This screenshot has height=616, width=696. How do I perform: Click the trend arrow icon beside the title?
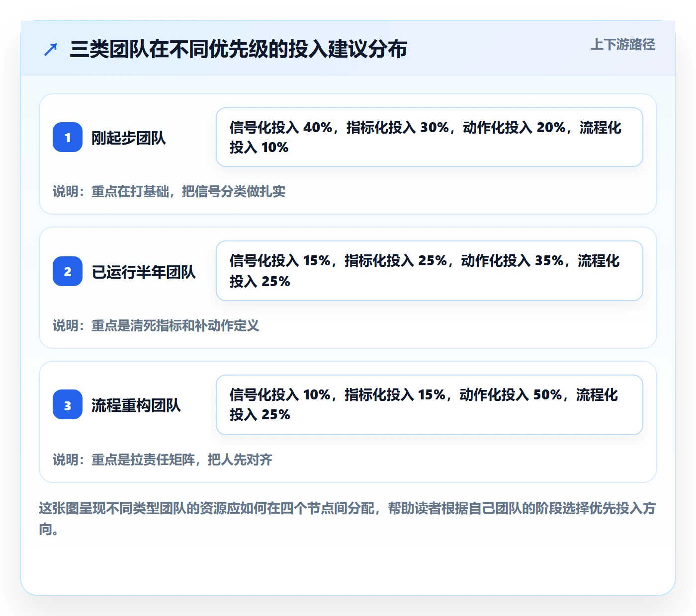[x=51, y=49]
